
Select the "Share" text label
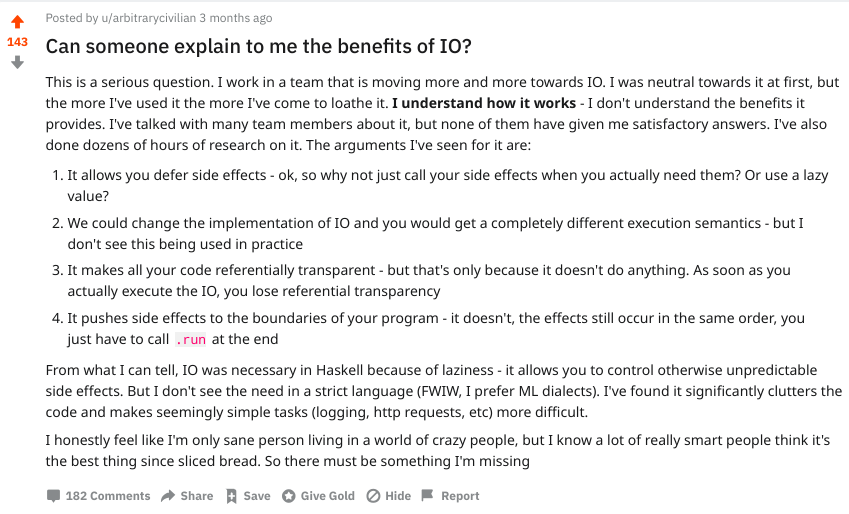(x=197, y=496)
